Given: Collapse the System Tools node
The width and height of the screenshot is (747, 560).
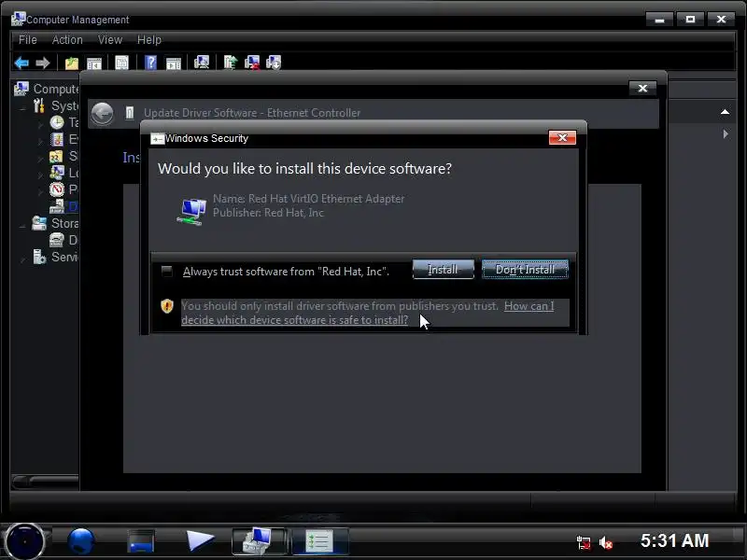Looking at the screenshot, I should pos(22,108).
